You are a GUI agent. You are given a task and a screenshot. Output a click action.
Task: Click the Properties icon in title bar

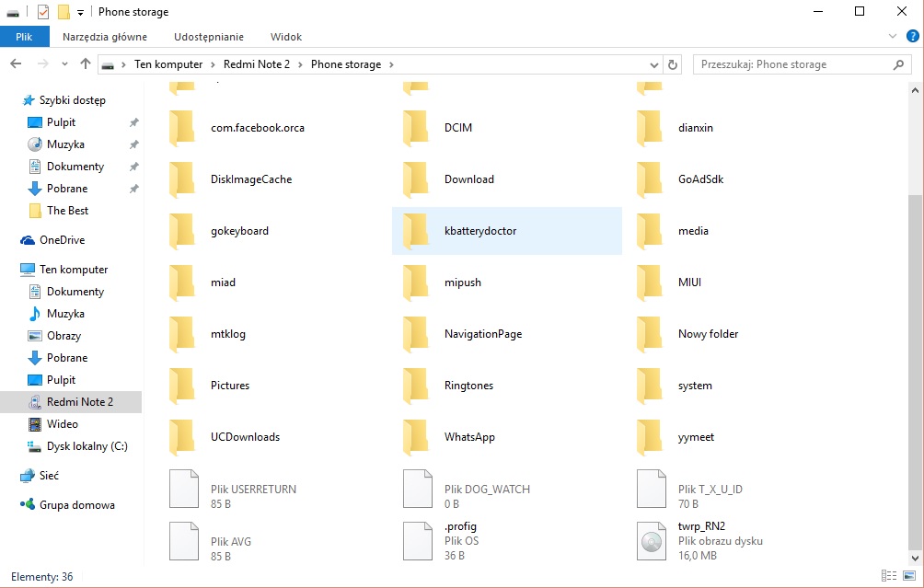tap(43, 12)
